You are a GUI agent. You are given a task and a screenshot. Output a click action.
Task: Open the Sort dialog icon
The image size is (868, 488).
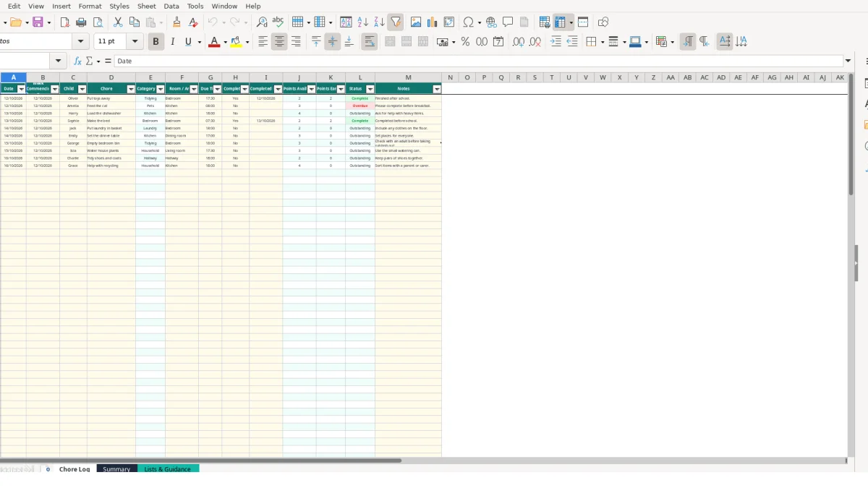coord(346,22)
